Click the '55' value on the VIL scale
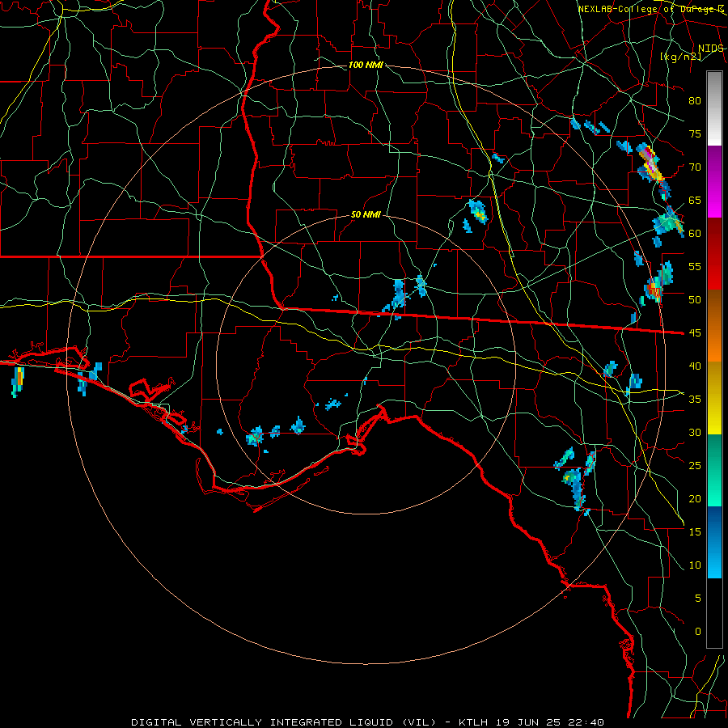The image size is (728, 728). (695, 266)
